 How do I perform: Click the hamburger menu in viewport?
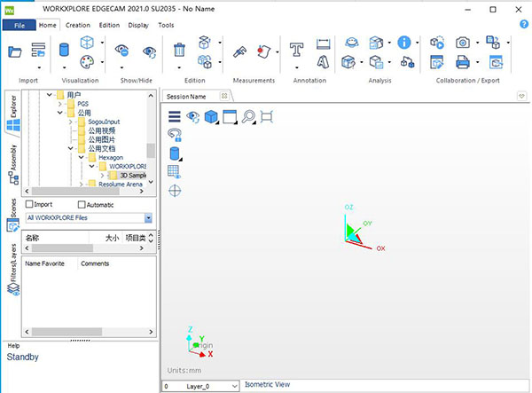[x=175, y=116]
